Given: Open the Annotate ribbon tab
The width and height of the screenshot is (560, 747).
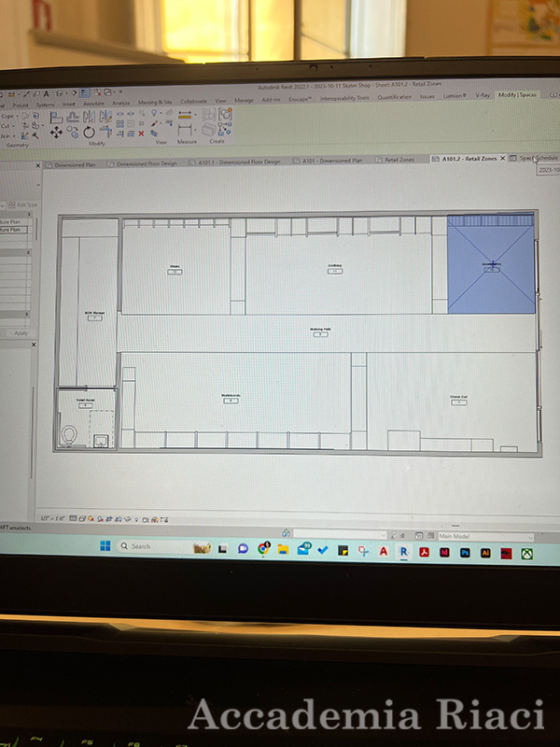Looking at the screenshot, I should click(94, 103).
